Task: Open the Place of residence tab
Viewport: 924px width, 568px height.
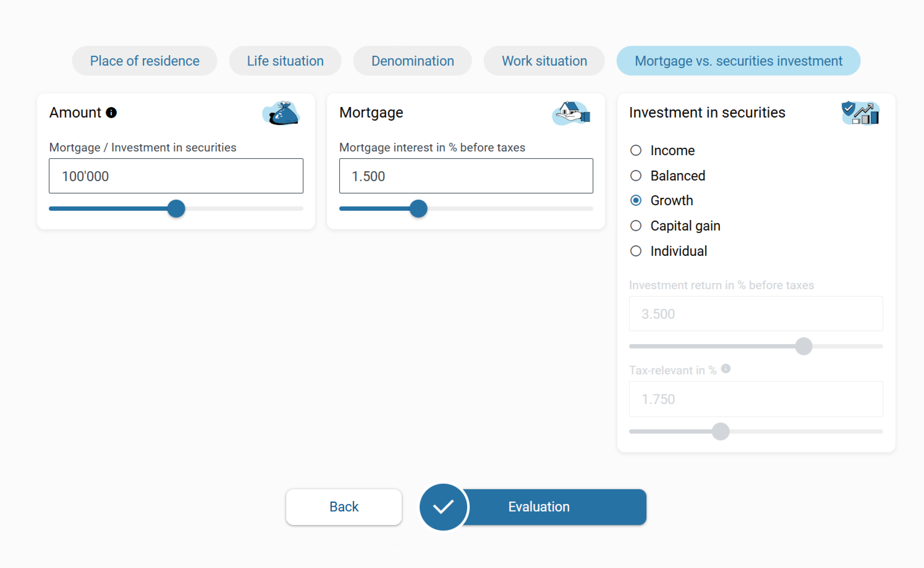Action: point(145,61)
